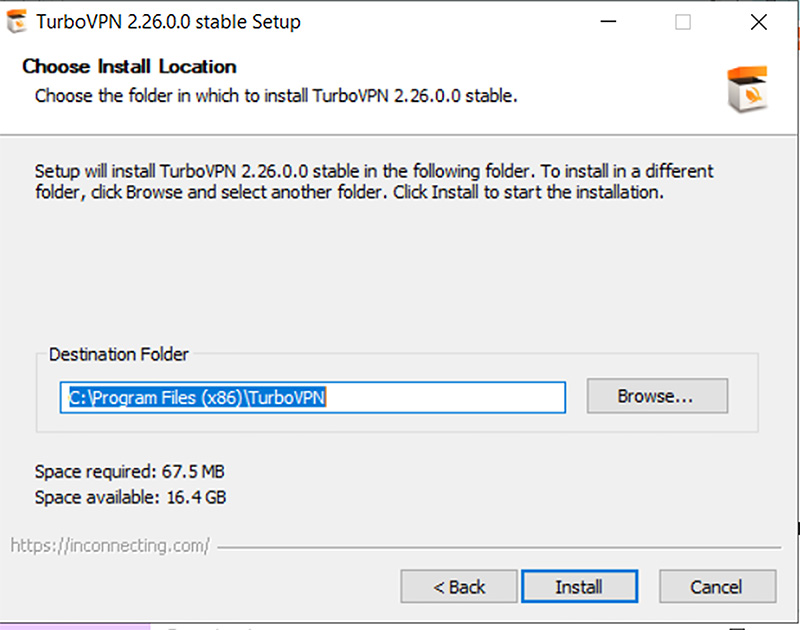Click the 'TurboVPN 2.26.0.0 stable Setup' title text

pyautogui.click(x=168, y=22)
